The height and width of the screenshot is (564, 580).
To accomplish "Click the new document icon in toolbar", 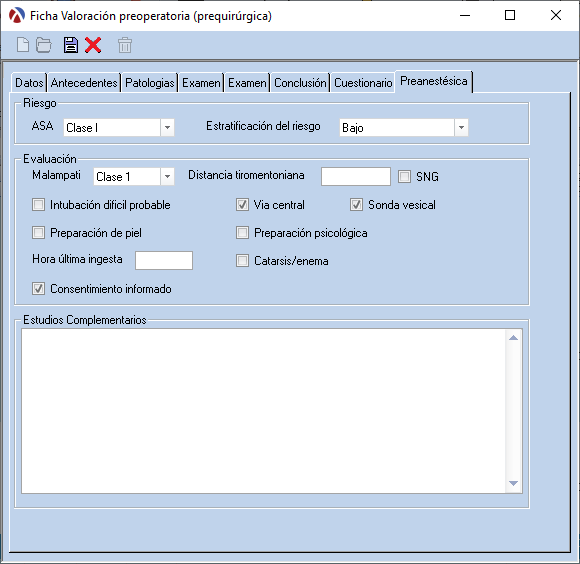I will click(x=23, y=45).
